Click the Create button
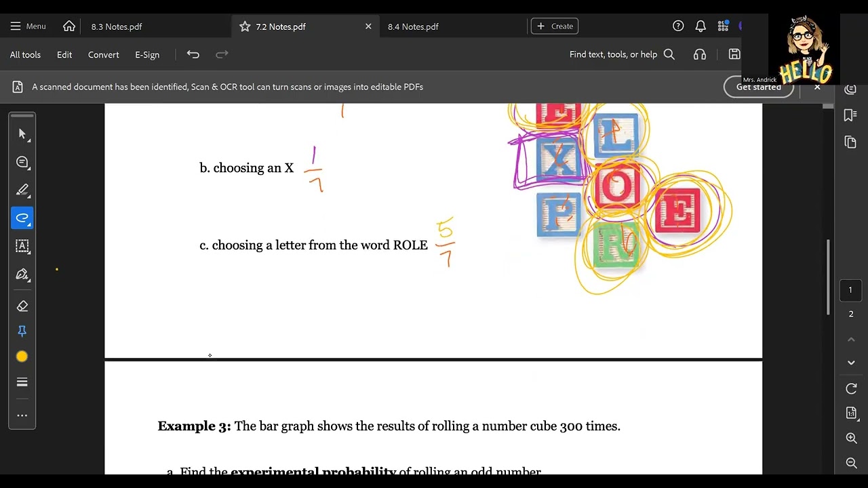868x488 pixels. pyautogui.click(x=555, y=26)
